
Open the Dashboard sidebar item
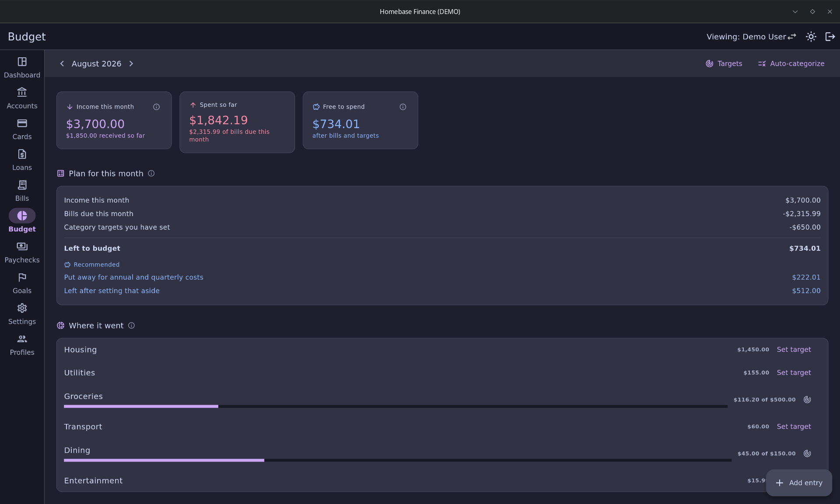(22, 67)
